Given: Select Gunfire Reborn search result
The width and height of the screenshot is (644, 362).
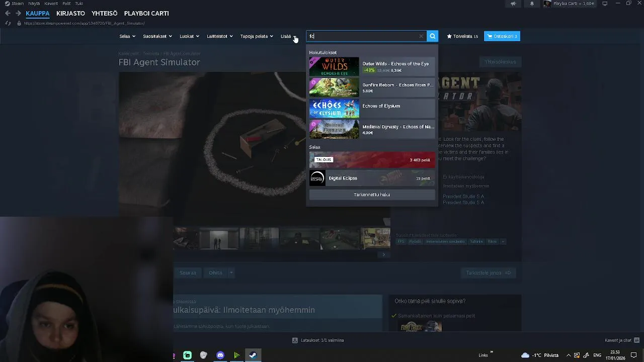Looking at the screenshot, I should pos(372,87).
